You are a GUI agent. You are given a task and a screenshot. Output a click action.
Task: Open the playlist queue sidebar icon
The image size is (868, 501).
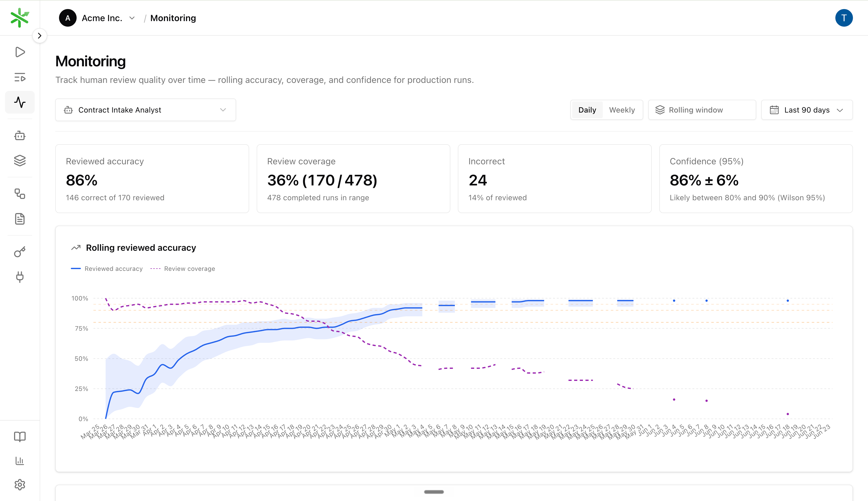[20, 77]
